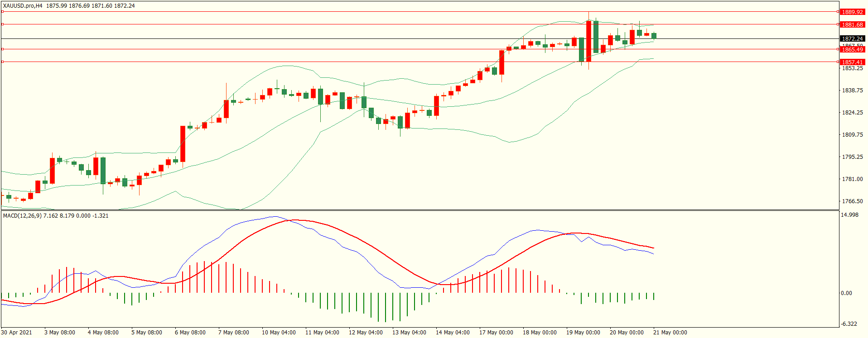Viewport: 868px width, 338px height.
Task: Click the 6 May 08:00 time label
Action: [190, 333]
